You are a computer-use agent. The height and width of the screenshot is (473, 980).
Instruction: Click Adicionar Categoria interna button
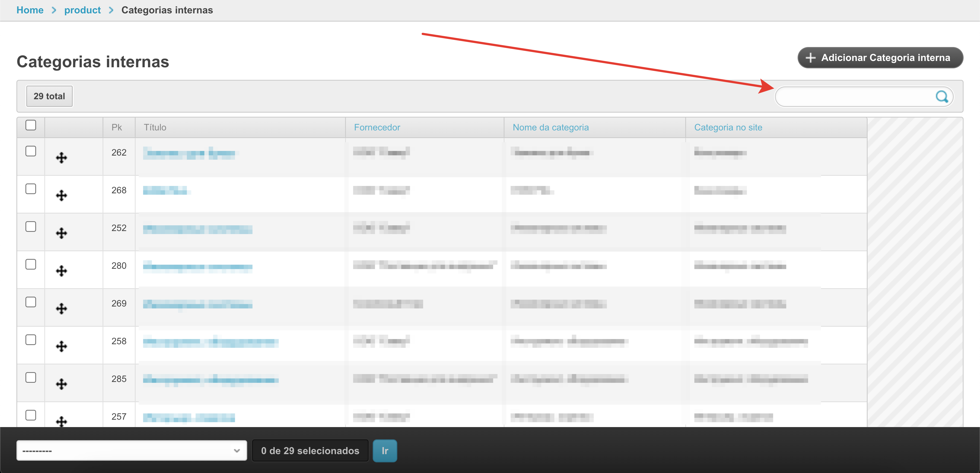(x=880, y=58)
